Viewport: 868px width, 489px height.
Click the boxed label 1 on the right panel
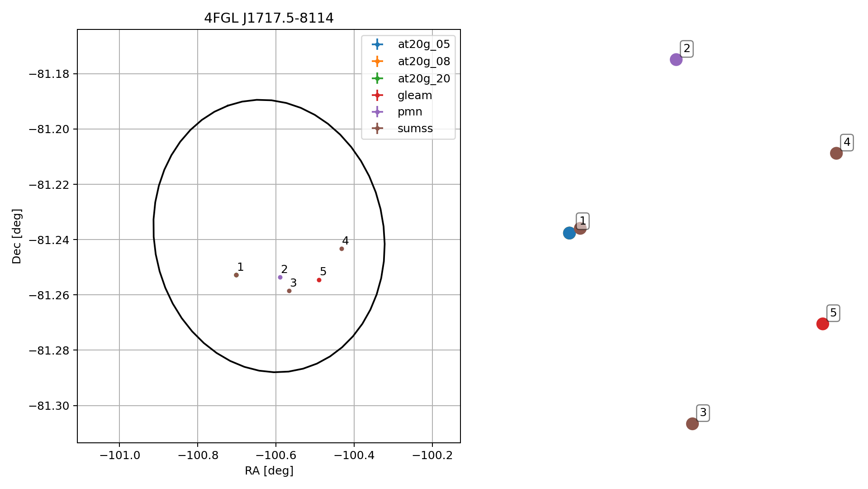pos(583,221)
